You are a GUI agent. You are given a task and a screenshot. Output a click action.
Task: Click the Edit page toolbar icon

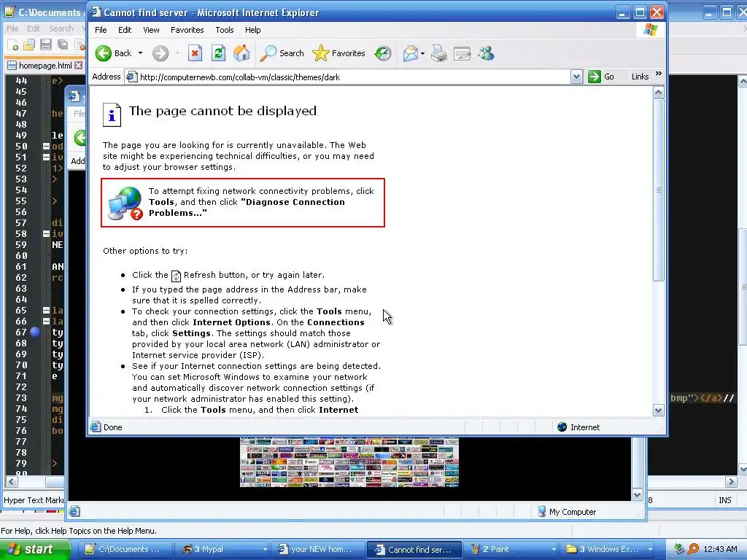click(462, 53)
